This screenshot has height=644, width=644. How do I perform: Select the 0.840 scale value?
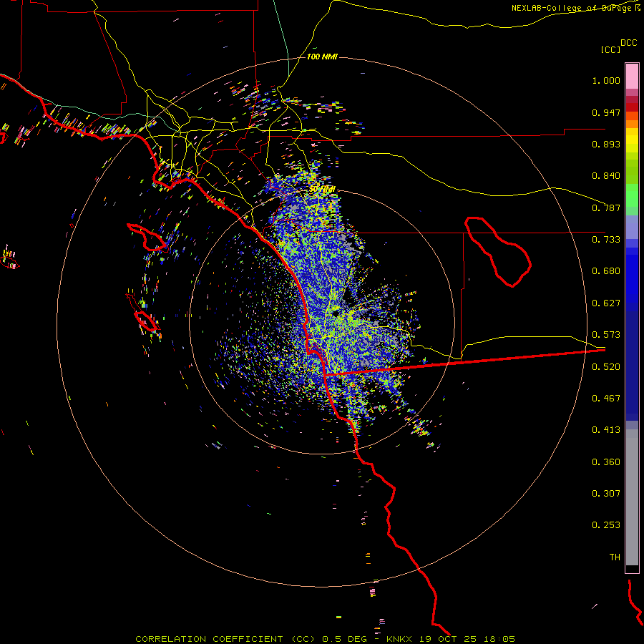click(606, 176)
